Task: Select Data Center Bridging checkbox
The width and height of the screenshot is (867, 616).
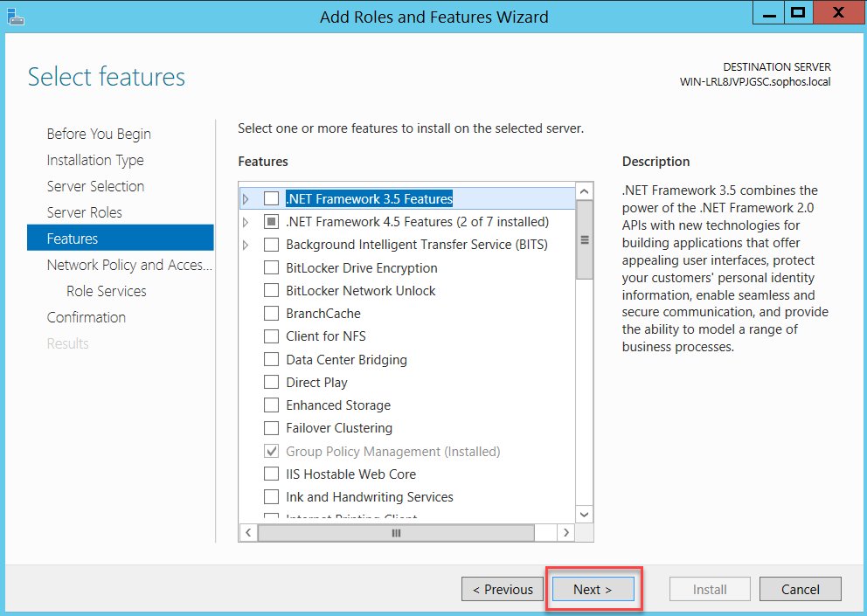Action: click(271, 359)
